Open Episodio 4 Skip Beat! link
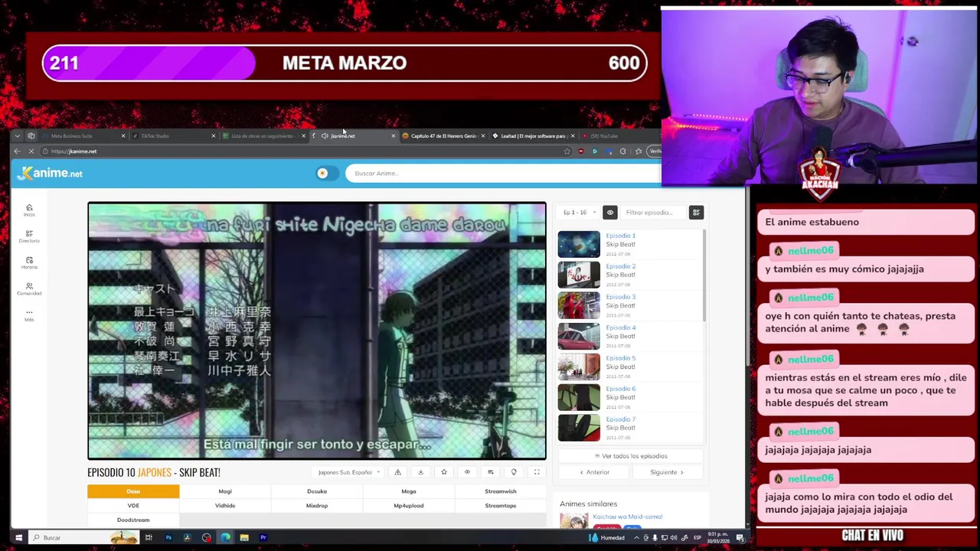 pyautogui.click(x=620, y=336)
